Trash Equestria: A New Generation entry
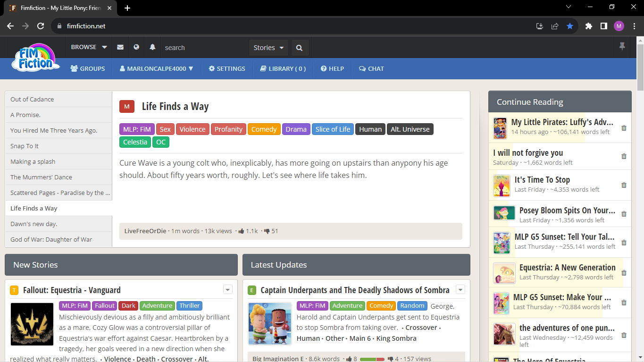644x362 pixels. pyautogui.click(x=624, y=273)
